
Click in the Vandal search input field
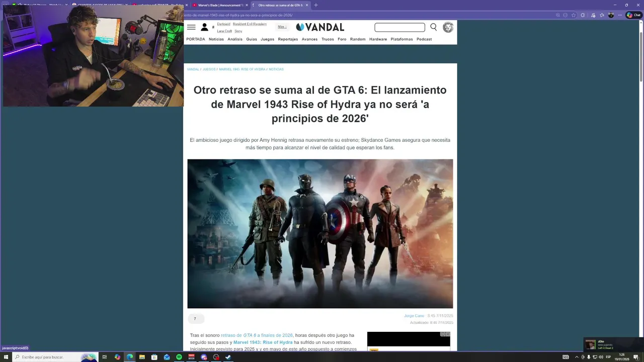pos(399,27)
